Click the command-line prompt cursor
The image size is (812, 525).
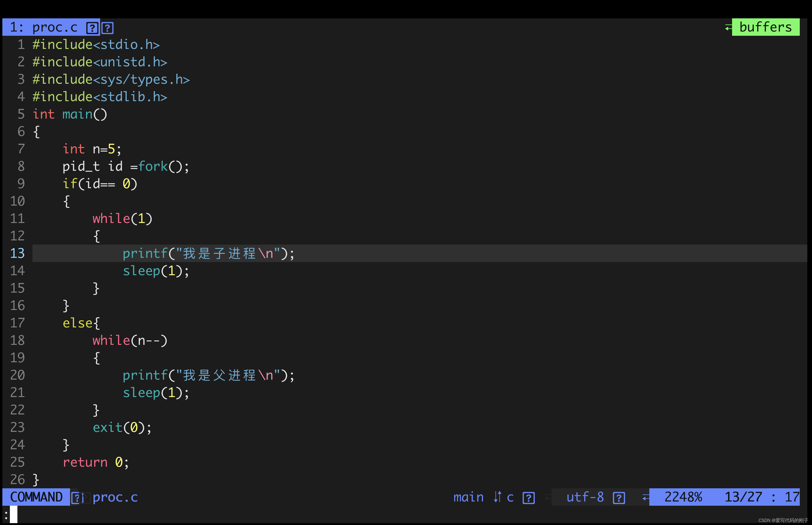(13, 514)
